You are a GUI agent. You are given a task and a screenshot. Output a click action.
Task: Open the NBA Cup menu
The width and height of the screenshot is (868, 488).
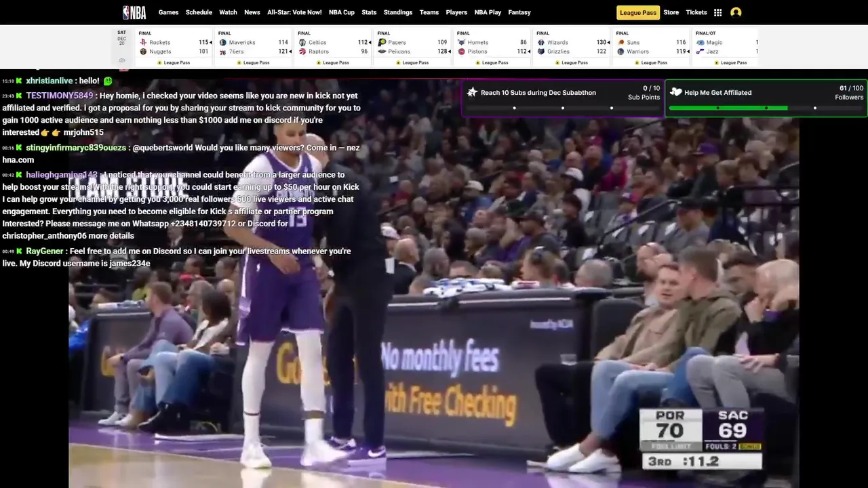tap(342, 12)
